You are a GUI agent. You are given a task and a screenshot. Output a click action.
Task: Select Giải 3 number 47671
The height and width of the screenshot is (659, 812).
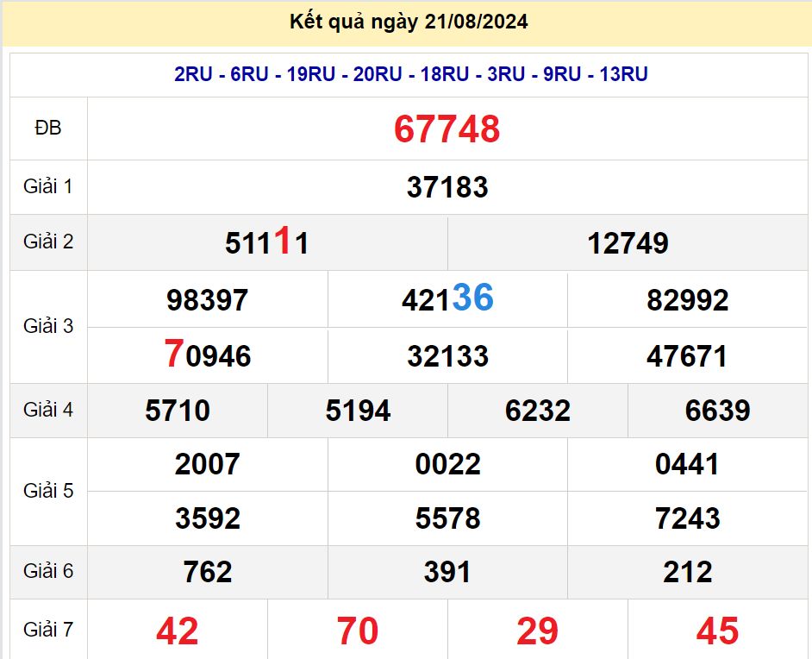(687, 356)
